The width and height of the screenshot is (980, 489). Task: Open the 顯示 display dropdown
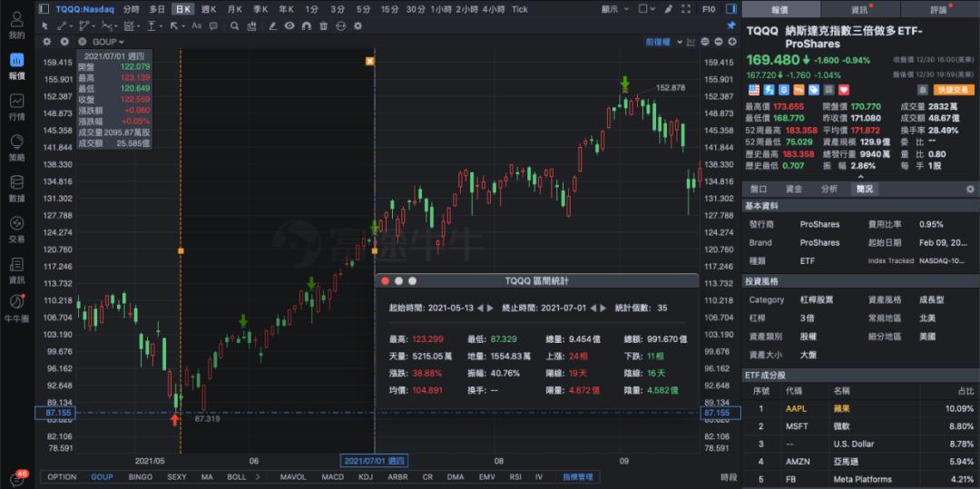[615, 9]
